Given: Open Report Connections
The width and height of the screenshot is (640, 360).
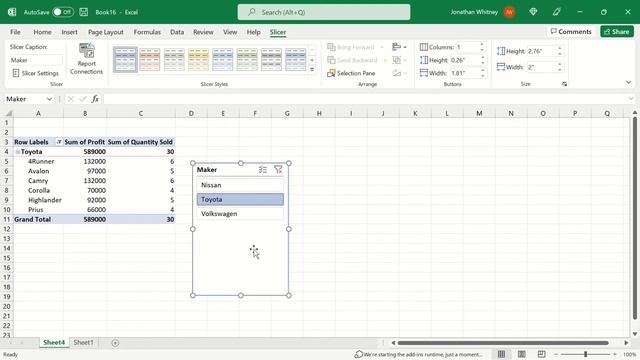Looking at the screenshot, I should pos(86,59).
